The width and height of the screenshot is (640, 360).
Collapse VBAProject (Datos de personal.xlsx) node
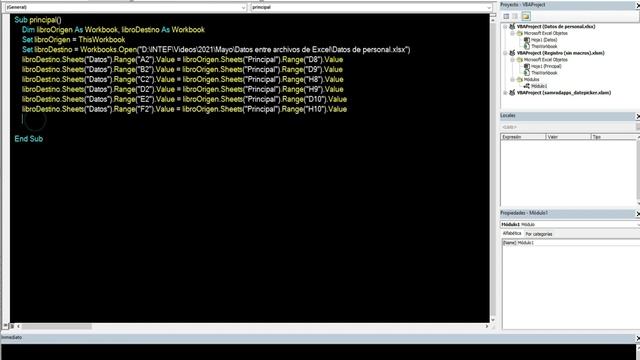(x=505, y=27)
